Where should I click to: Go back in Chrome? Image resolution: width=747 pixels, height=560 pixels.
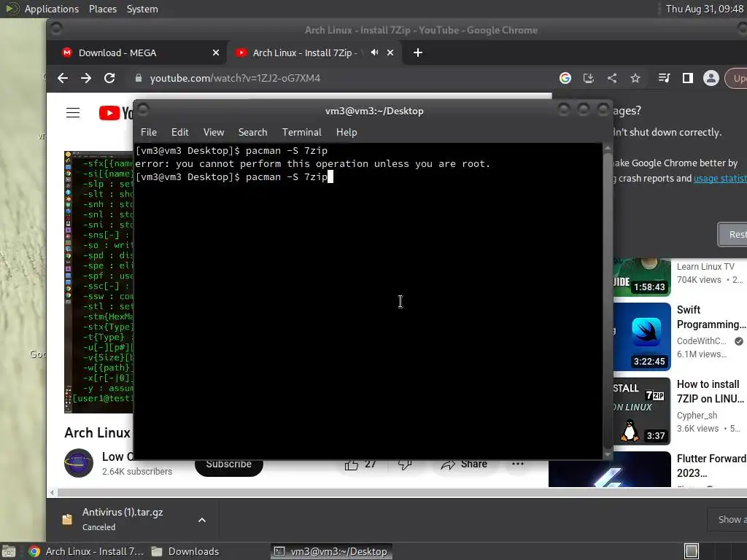(63, 78)
